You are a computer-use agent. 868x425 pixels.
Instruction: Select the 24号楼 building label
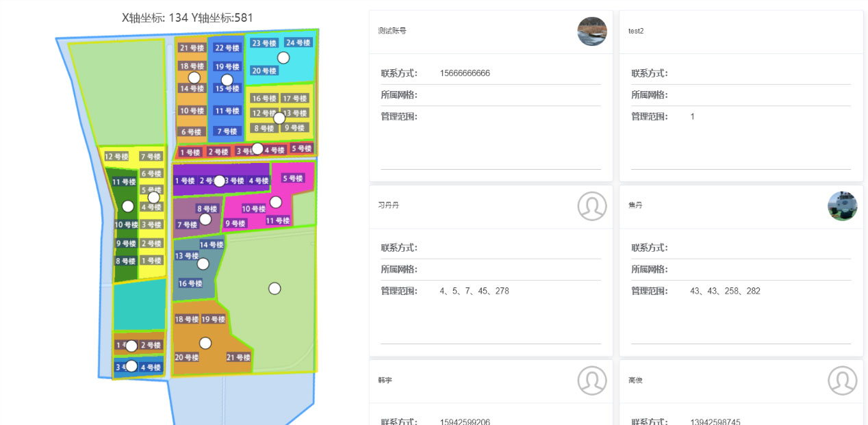pos(298,42)
